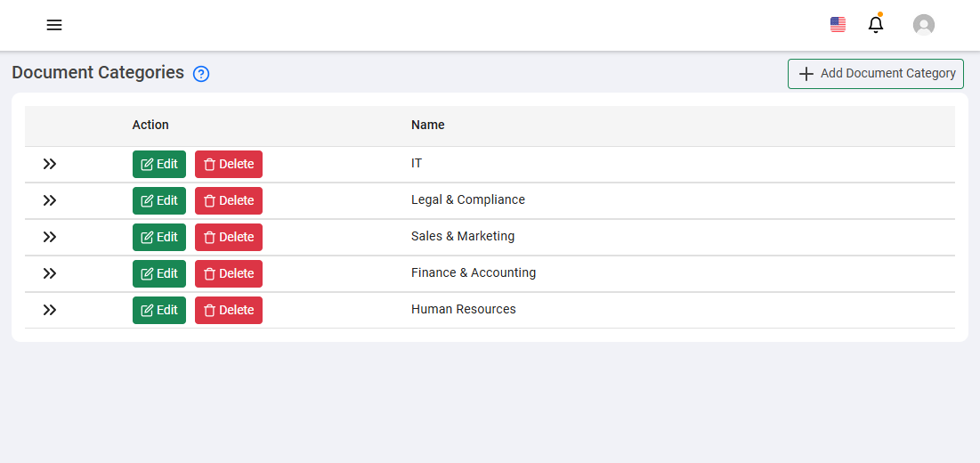Viewport: 980px width, 463px height.
Task: Delete the Legal & Compliance category
Action: [229, 200]
